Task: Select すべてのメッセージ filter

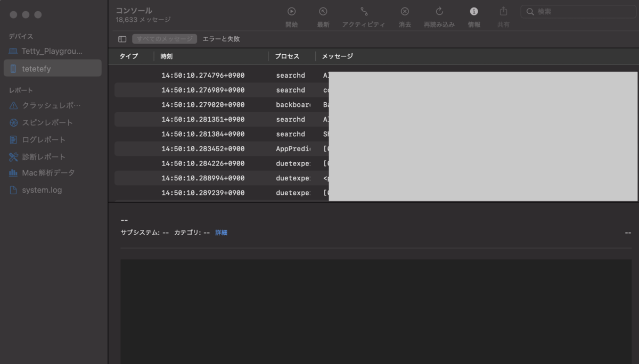Action: point(165,39)
